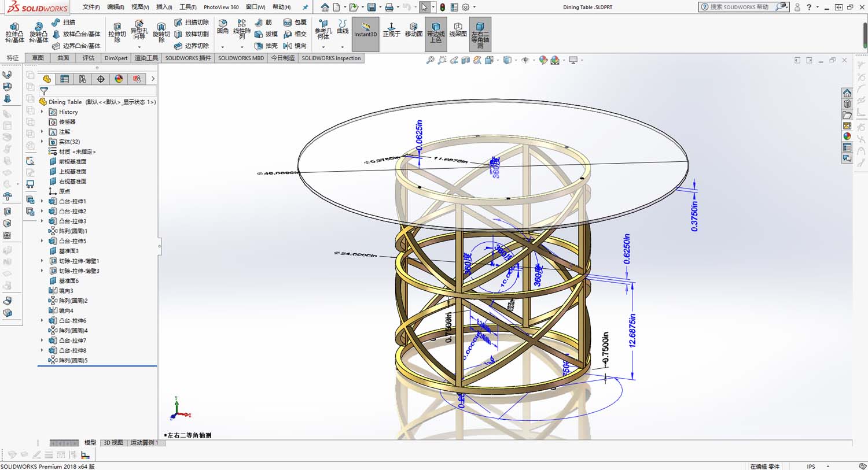This screenshot has height=470, width=868.
Task: Click the 原点 origin tree item
Action: pos(64,191)
